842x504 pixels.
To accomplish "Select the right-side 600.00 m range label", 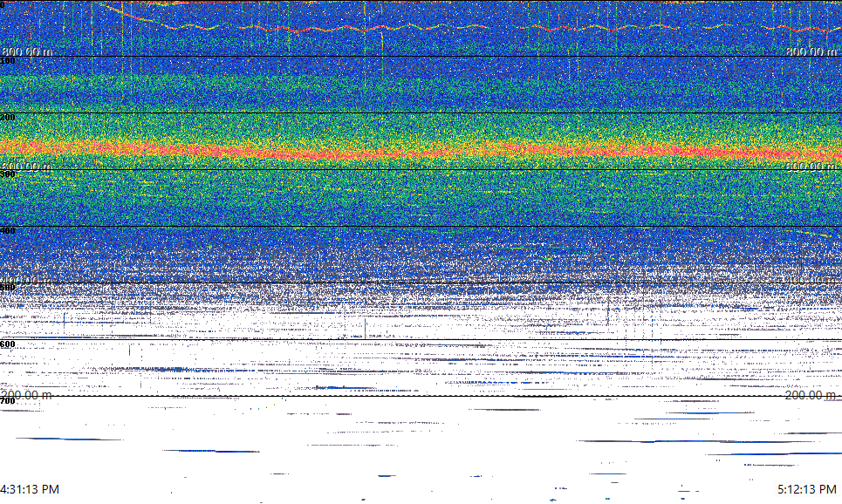I will point(811,167).
